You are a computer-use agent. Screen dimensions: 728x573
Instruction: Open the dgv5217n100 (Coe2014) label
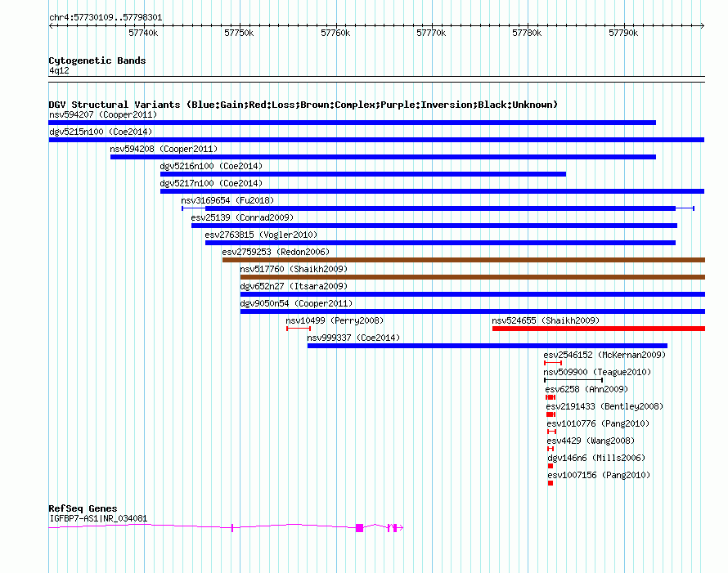click(x=211, y=183)
